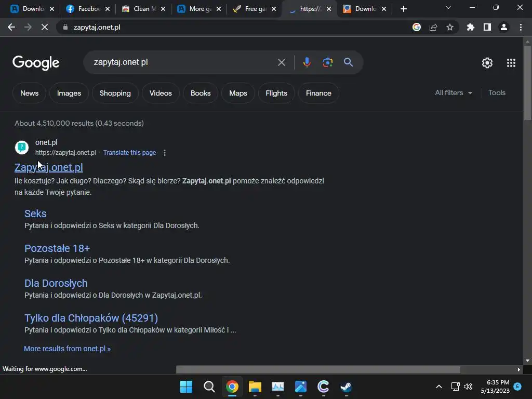The width and height of the screenshot is (532, 399).
Task: Switch to Clean M tab
Action: 139,9
